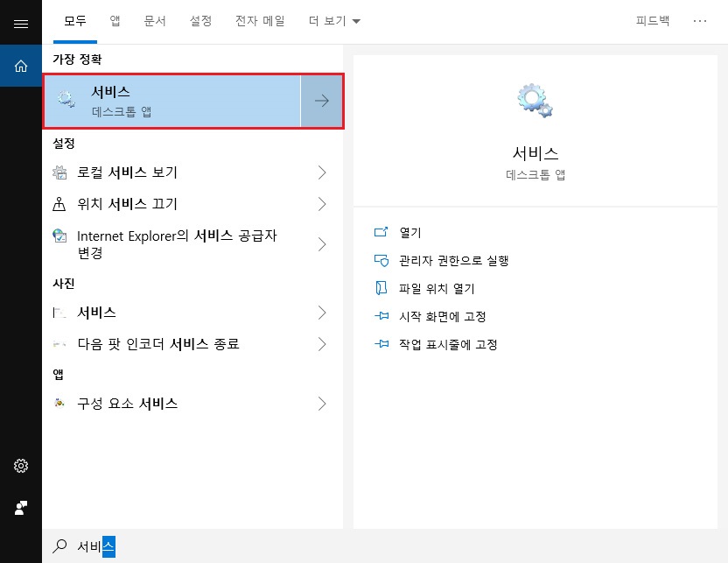Click the search box containing 서비스
The image size is (728, 563).
coord(385,546)
